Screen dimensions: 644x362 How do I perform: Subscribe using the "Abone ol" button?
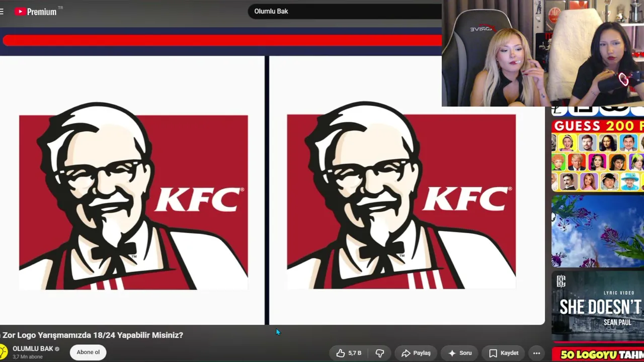[88, 352]
